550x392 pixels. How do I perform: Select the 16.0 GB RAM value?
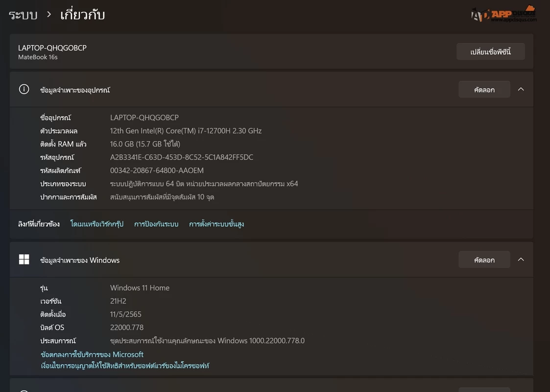[x=145, y=144]
